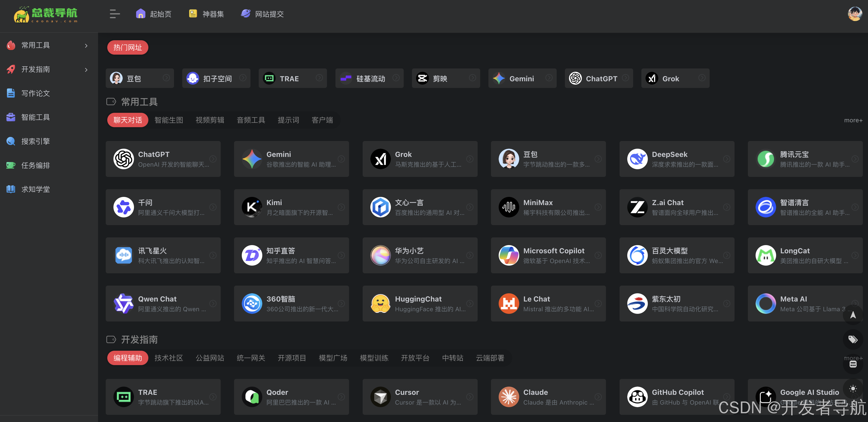The height and width of the screenshot is (422, 868).
Task: Click the ChatGPT card logo in 聊天对话 grid
Action: 124,159
